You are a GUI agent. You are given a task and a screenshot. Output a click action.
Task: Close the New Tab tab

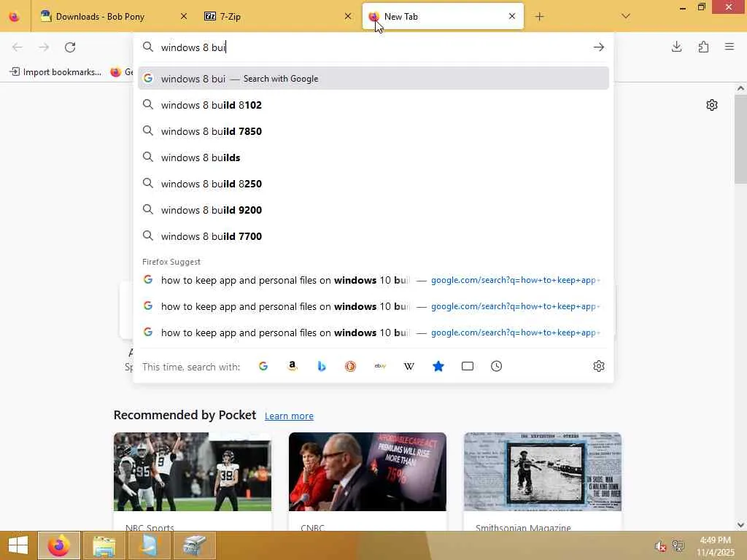pyautogui.click(x=512, y=17)
